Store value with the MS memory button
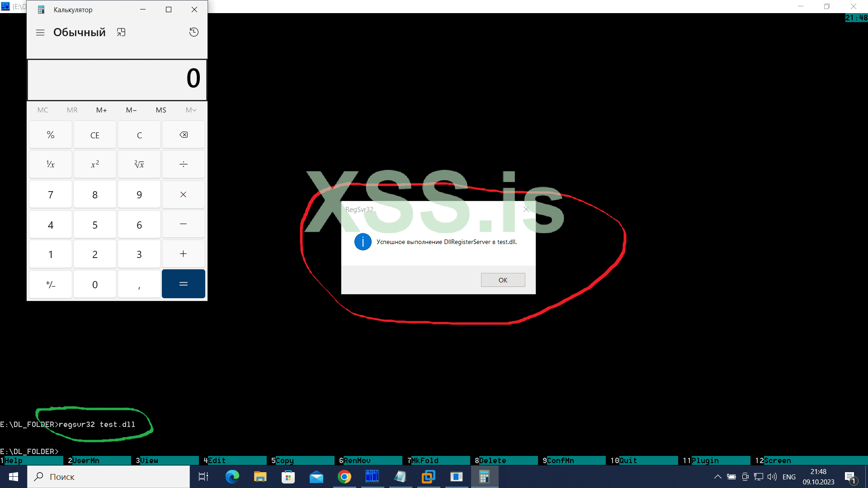The width and height of the screenshot is (868, 488). click(161, 110)
